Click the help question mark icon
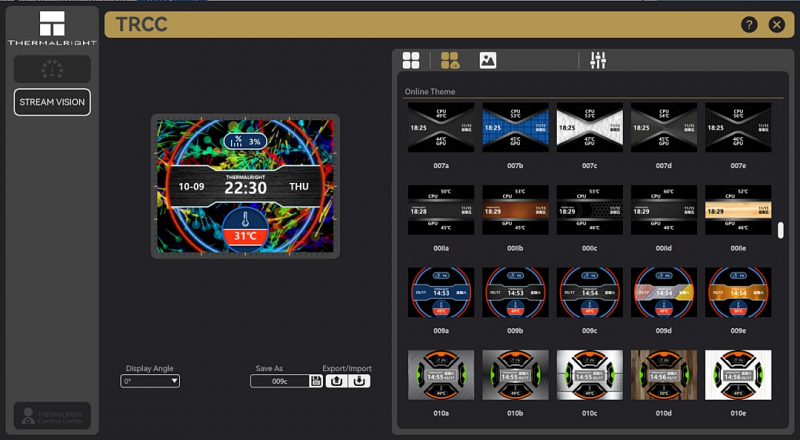Screen dimensions: 800x440 [x=748, y=25]
